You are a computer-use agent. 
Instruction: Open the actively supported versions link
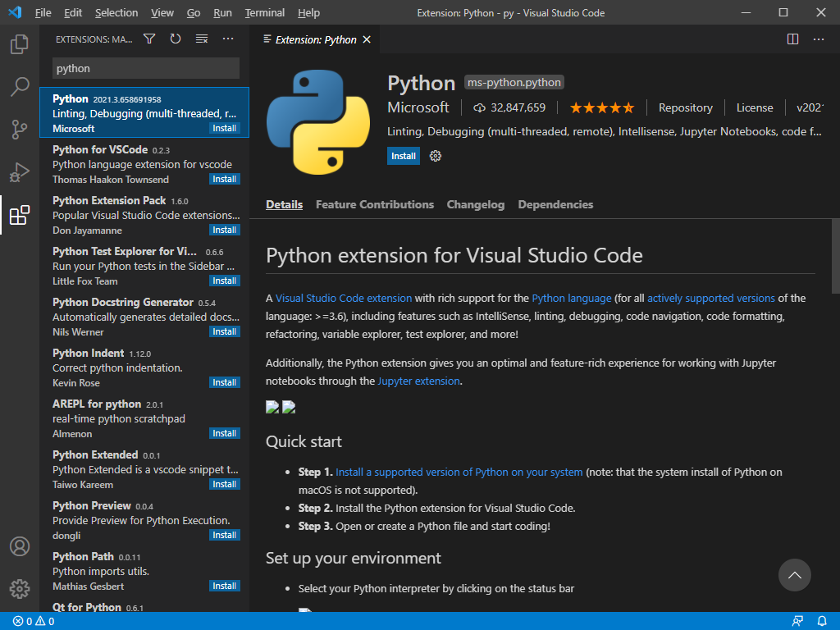point(711,299)
